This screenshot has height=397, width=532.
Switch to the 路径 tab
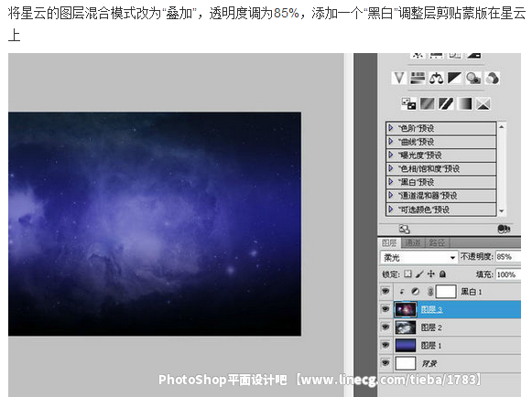(x=437, y=242)
